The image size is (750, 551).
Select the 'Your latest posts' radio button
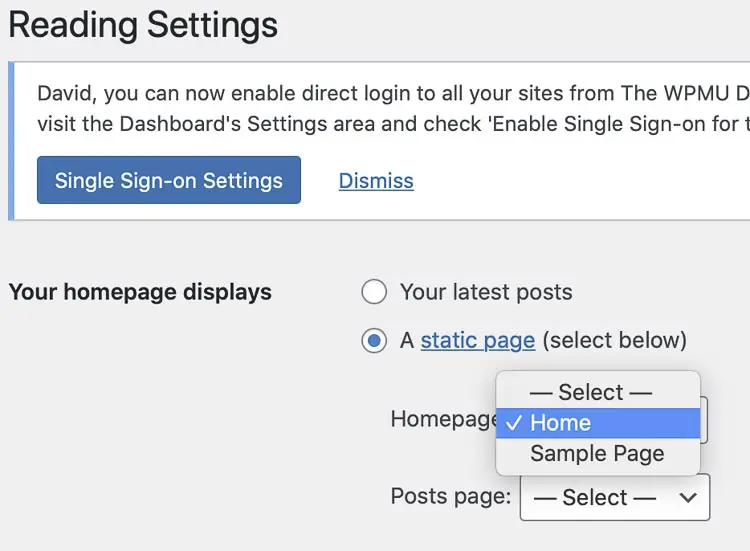pyautogui.click(x=374, y=292)
